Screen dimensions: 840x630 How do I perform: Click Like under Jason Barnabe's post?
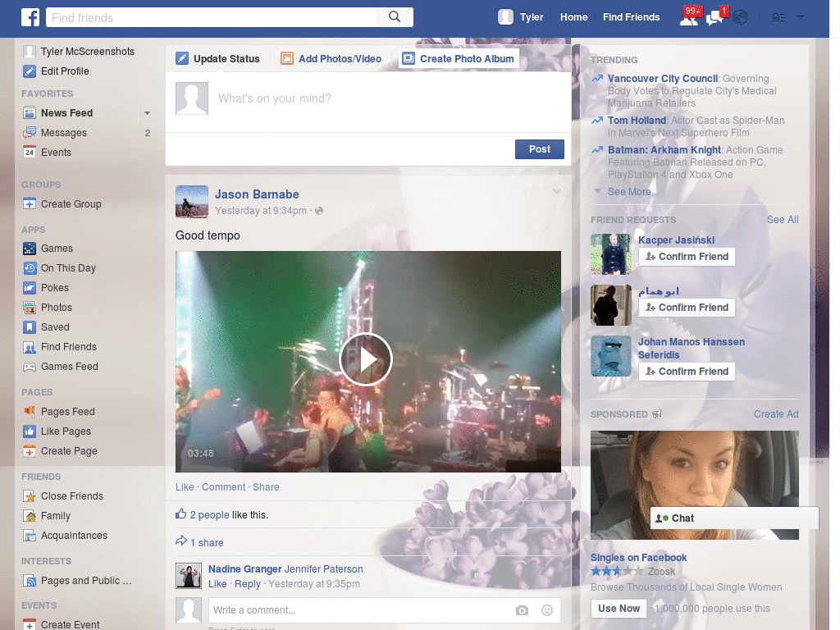pyautogui.click(x=185, y=487)
